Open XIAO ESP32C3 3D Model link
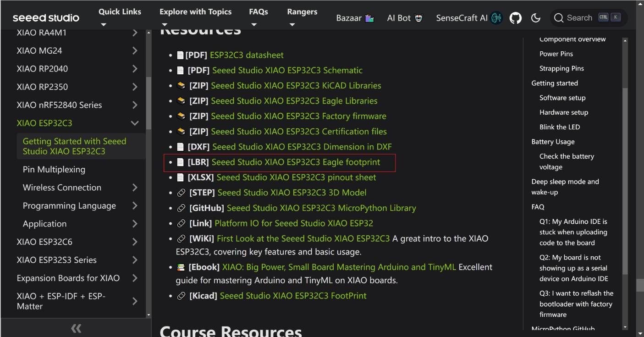Screen dimensions: 644x337 tap(292, 193)
